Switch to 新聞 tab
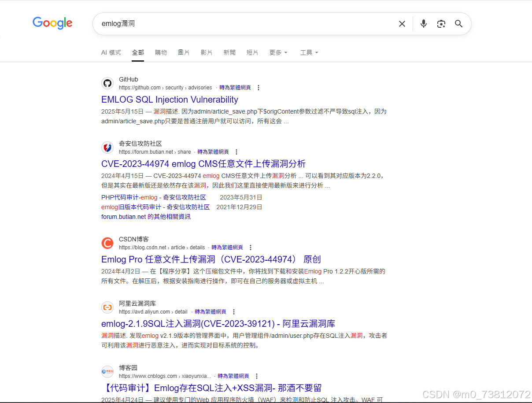The image size is (532, 403). tap(229, 52)
